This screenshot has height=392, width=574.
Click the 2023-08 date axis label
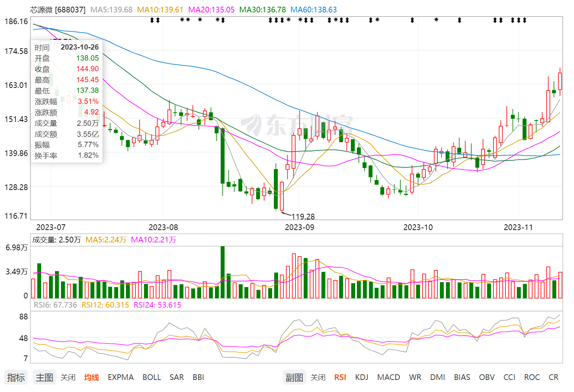(x=163, y=228)
